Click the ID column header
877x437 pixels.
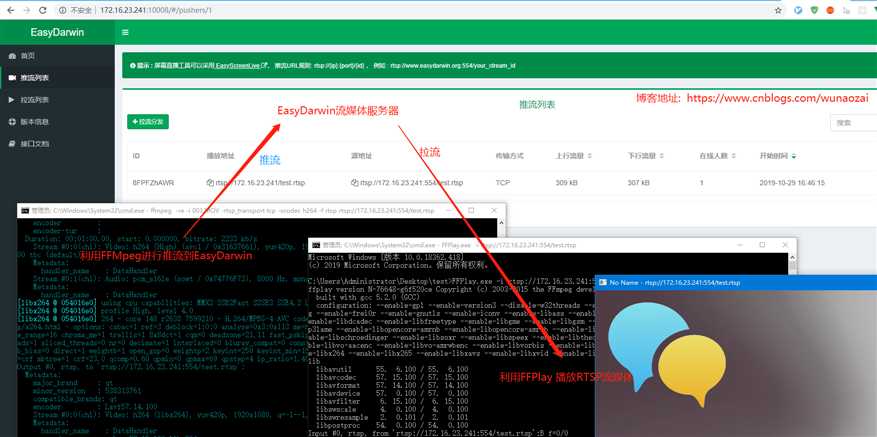[x=136, y=156]
